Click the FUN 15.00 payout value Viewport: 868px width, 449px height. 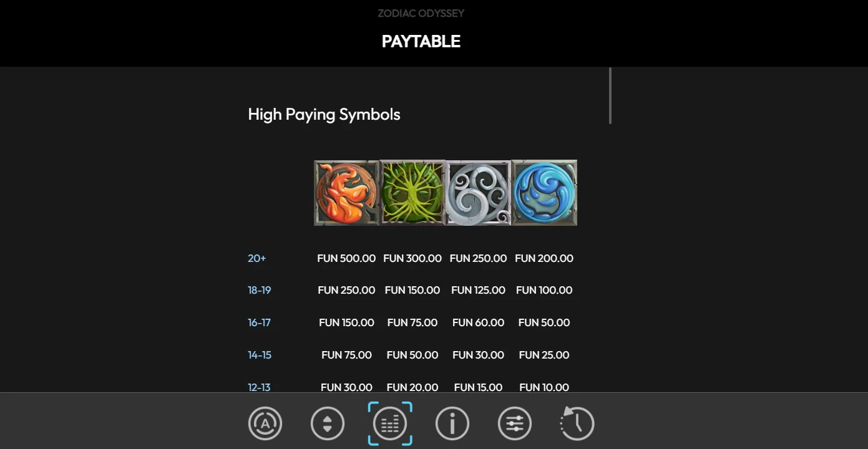(x=479, y=387)
